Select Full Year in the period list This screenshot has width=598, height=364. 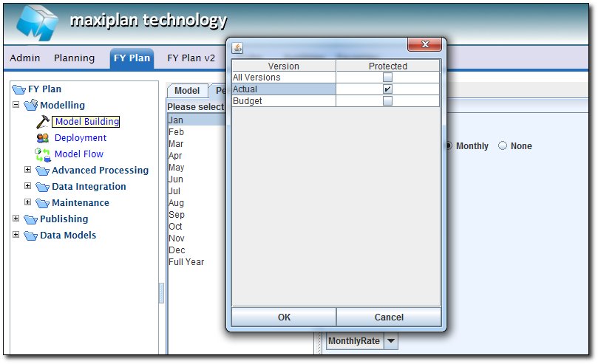point(186,262)
